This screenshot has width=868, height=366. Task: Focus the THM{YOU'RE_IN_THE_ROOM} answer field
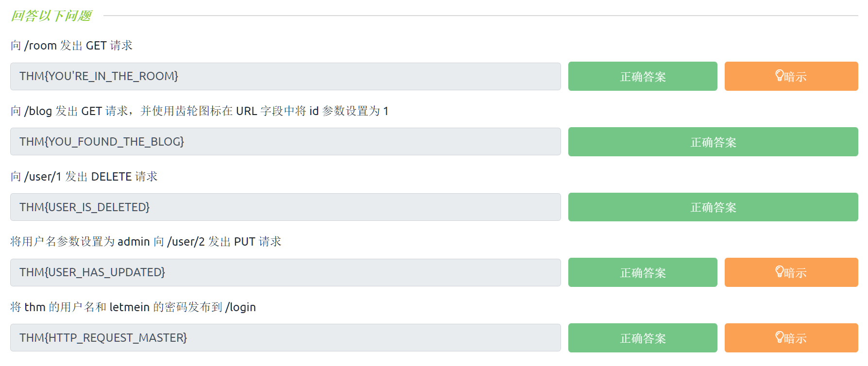pyautogui.click(x=285, y=76)
